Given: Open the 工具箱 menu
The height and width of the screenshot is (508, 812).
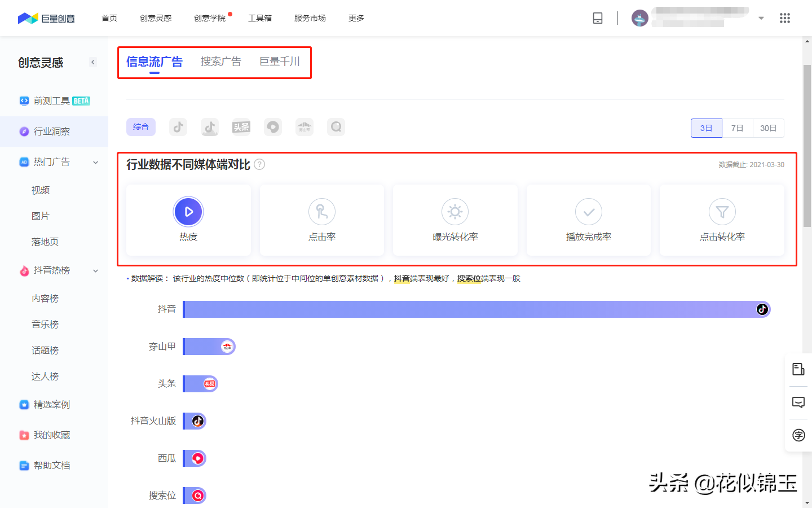Looking at the screenshot, I should pos(260,18).
